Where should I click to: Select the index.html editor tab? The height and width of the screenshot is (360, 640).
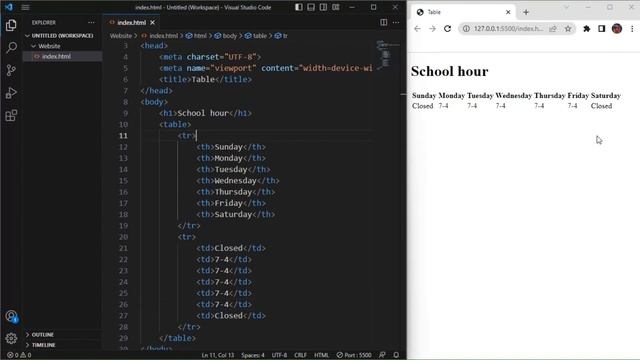point(131,22)
